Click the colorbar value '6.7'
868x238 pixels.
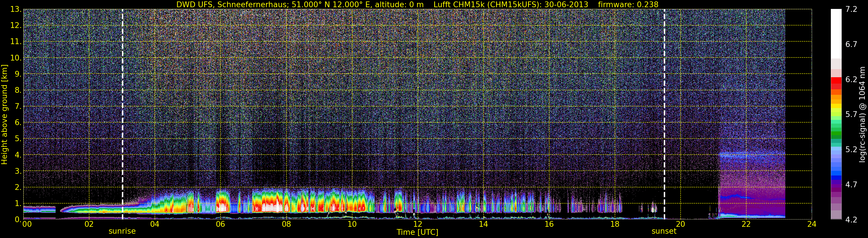point(851,44)
